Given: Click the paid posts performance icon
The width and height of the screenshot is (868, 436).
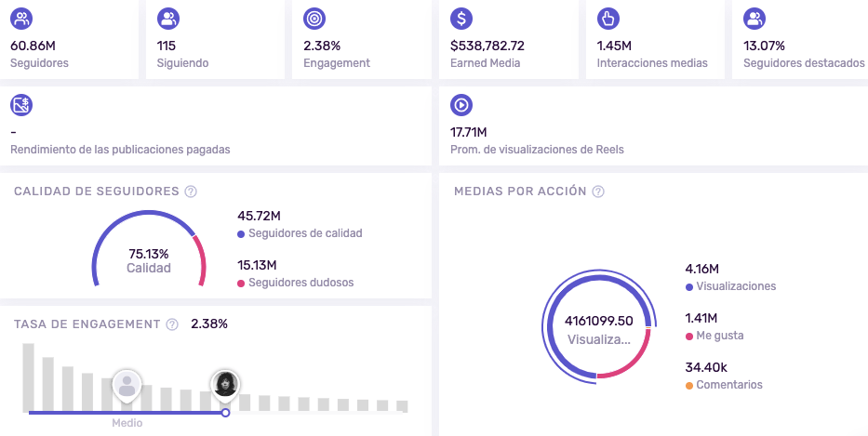Looking at the screenshot, I should pyautogui.click(x=21, y=105).
